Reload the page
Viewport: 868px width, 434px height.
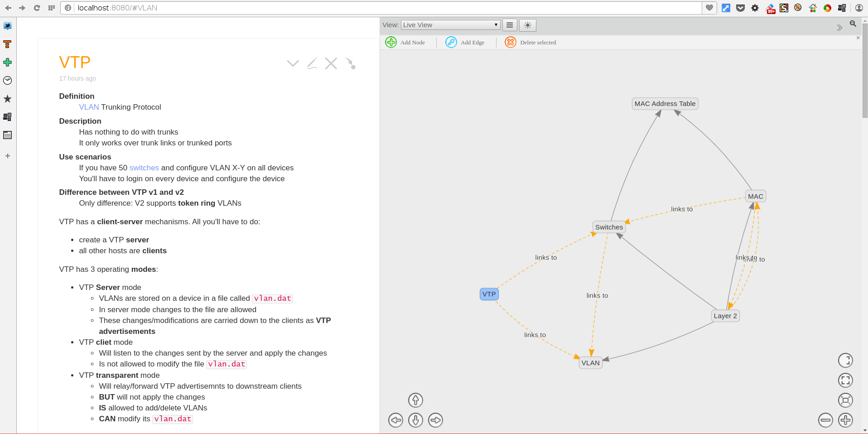(37, 8)
